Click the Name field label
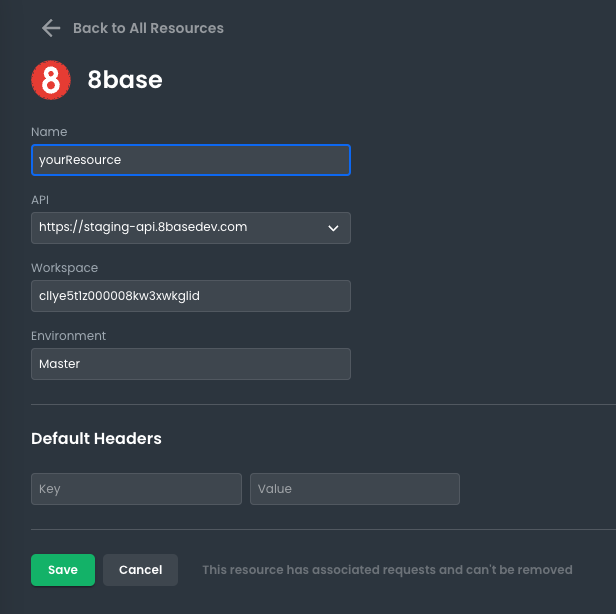The width and height of the screenshot is (616, 614). 49,132
